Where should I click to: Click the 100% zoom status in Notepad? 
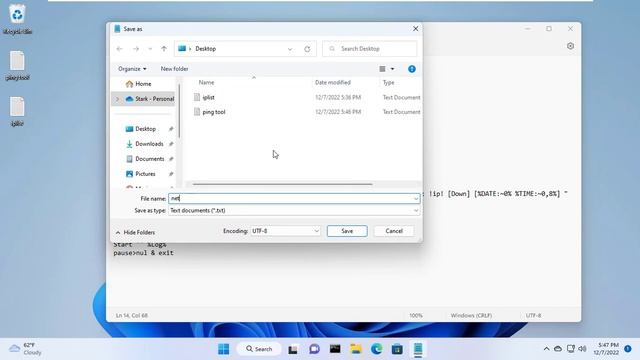tap(416, 316)
